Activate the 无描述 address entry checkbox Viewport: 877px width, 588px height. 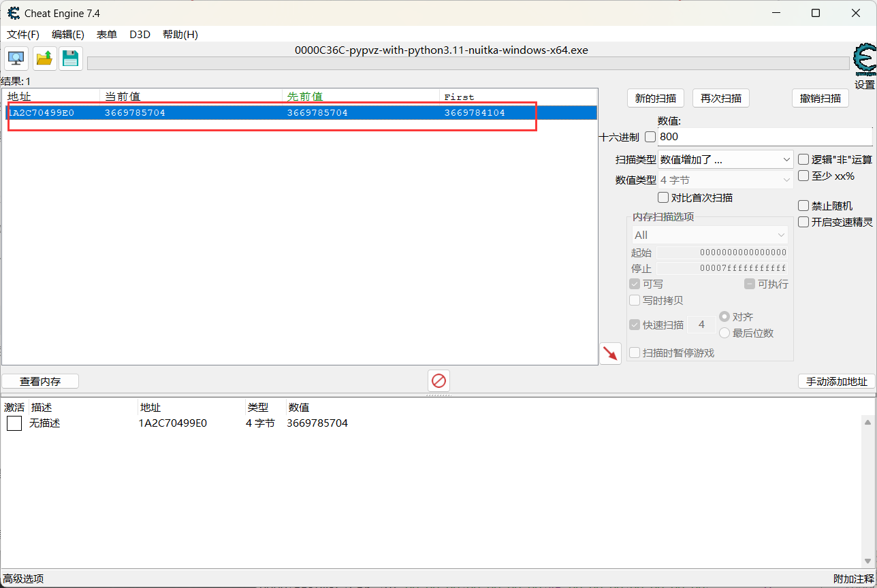(x=14, y=423)
